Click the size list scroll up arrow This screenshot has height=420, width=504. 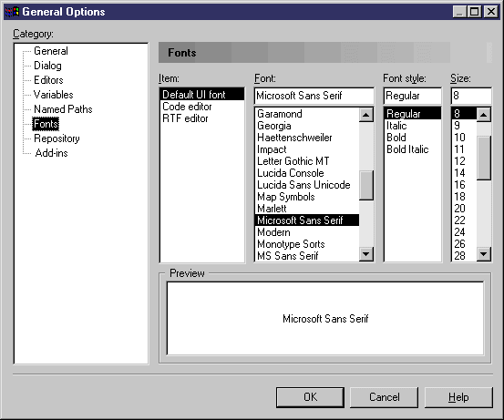coord(484,115)
